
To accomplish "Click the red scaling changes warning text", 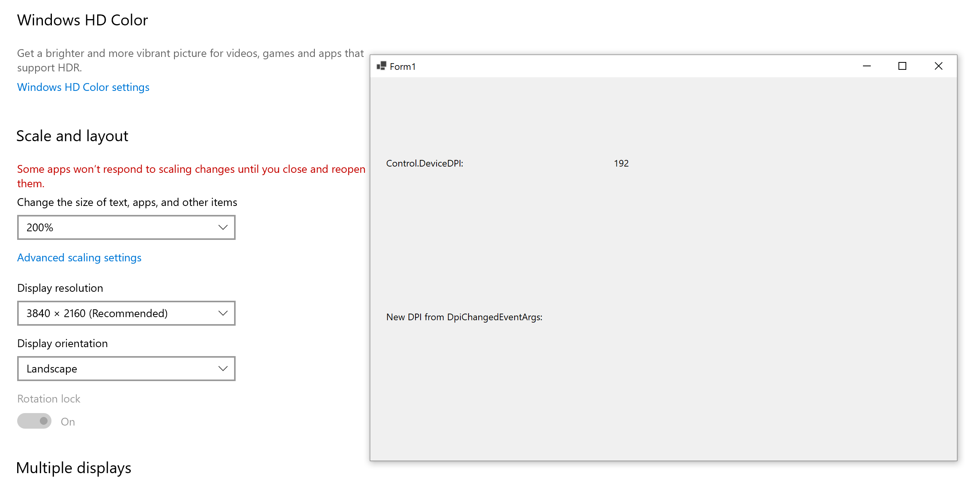I will (x=191, y=176).
